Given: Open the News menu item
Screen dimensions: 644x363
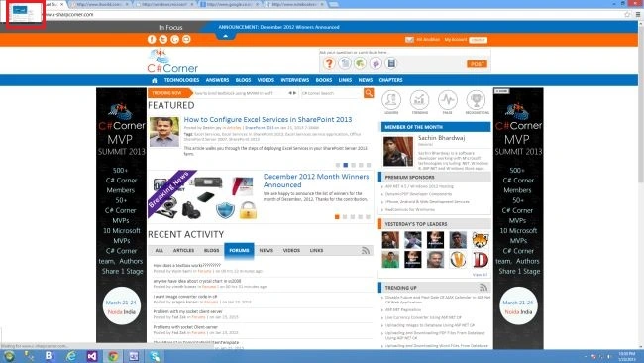Looking at the screenshot, I should click(x=366, y=80).
